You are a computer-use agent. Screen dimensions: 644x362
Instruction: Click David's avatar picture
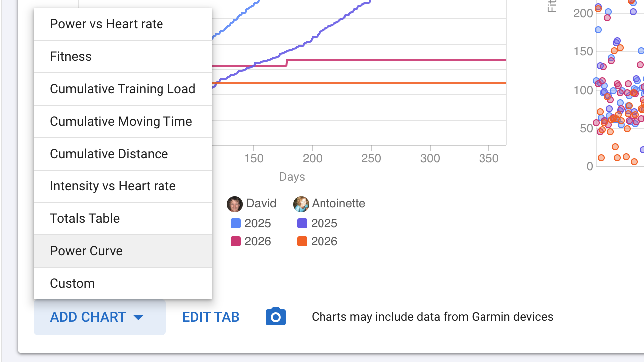pos(235,204)
